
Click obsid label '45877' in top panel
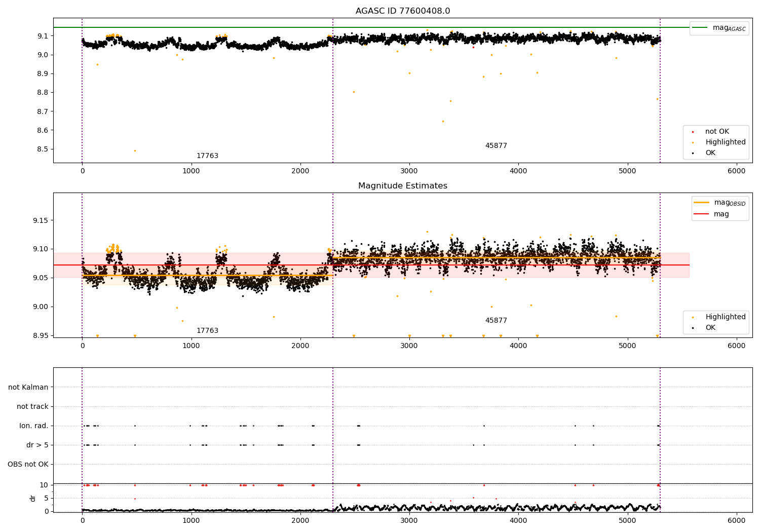(x=496, y=146)
